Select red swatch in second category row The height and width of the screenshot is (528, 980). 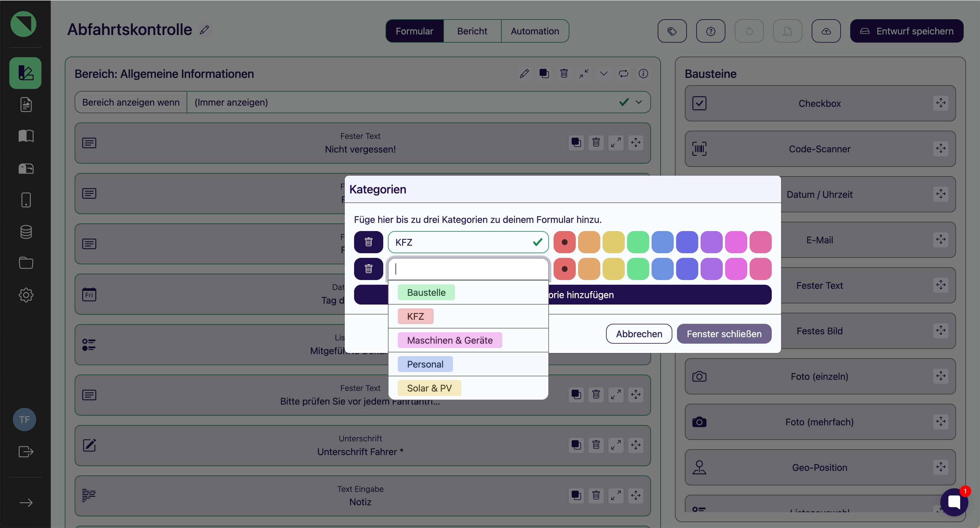pos(565,269)
